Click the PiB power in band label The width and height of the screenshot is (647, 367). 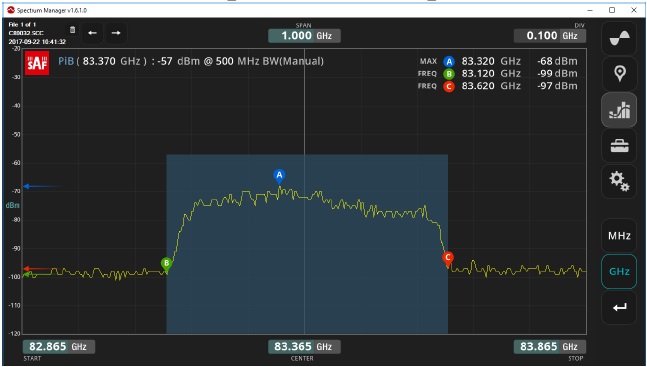[66, 62]
